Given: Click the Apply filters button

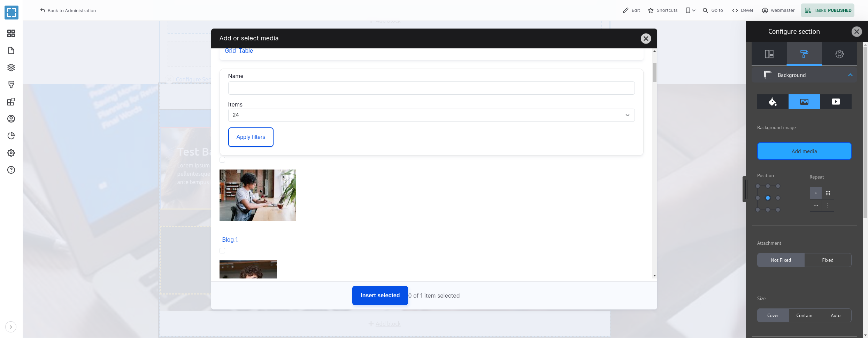Looking at the screenshot, I should 251,137.
